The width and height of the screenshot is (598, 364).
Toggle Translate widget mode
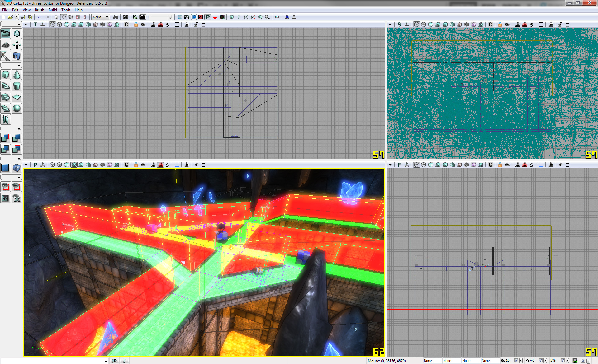coord(64,17)
